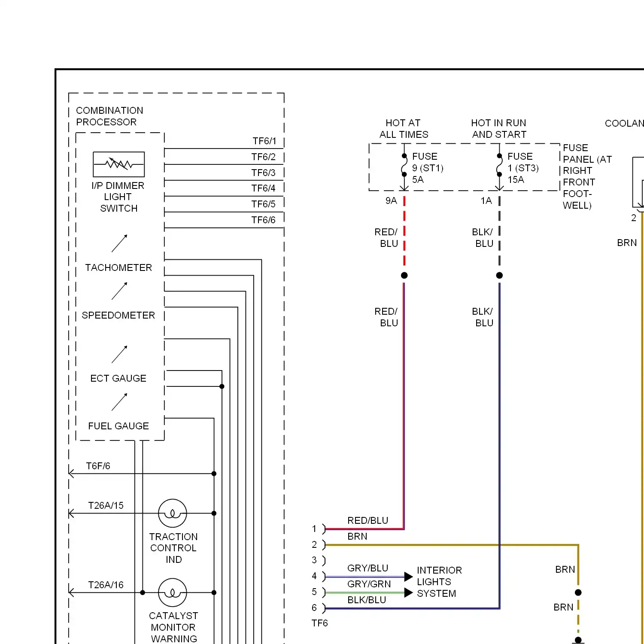644x644 pixels.
Task: Click the GRY/GRN wire label
Action: coord(369,584)
